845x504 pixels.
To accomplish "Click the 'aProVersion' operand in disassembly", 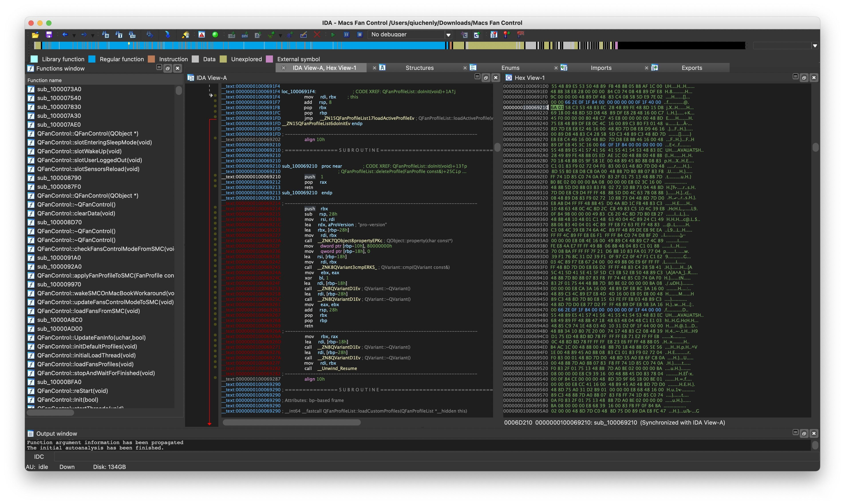I will (340, 224).
